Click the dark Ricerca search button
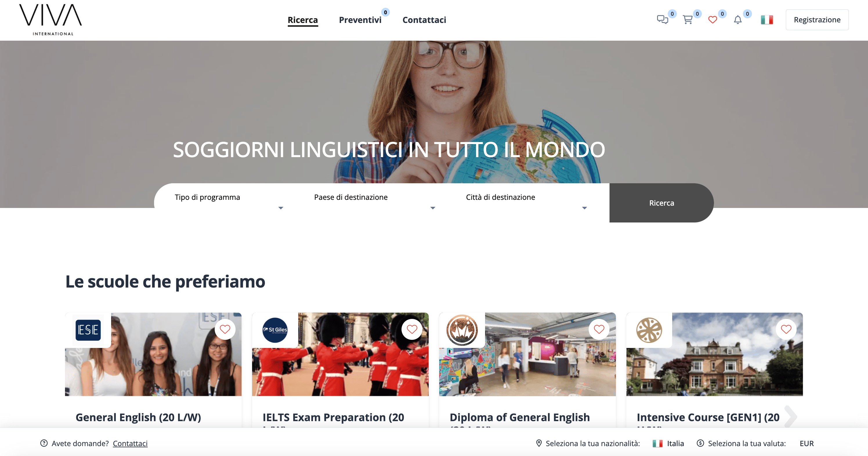The width and height of the screenshot is (868, 456). tap(661, 203)
